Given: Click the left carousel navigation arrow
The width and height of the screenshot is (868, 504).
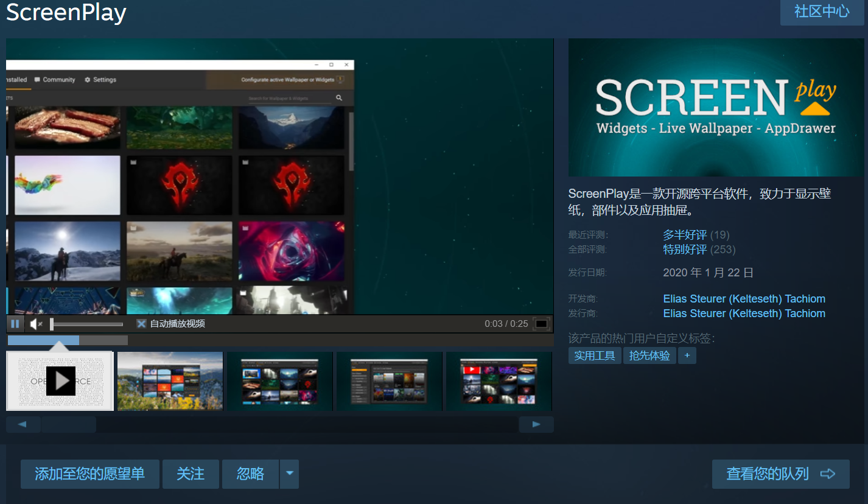Looking at the screenshot, I should click(23, 424).
